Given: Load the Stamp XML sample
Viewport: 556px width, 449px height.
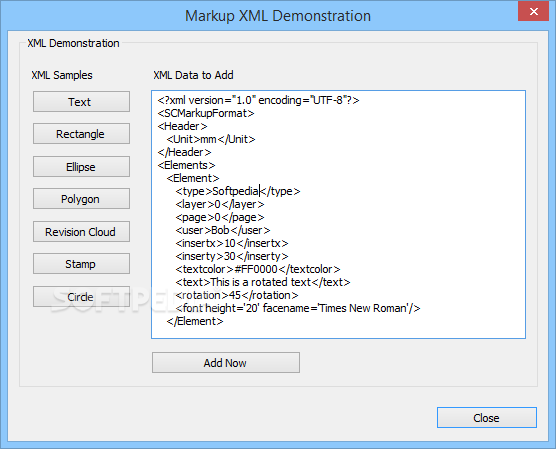Looking at the screenshot, I should [81, 264].
